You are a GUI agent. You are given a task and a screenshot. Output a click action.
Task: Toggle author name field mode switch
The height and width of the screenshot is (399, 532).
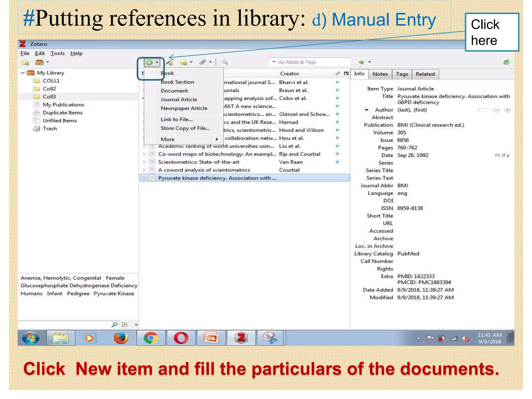point(483,110)
